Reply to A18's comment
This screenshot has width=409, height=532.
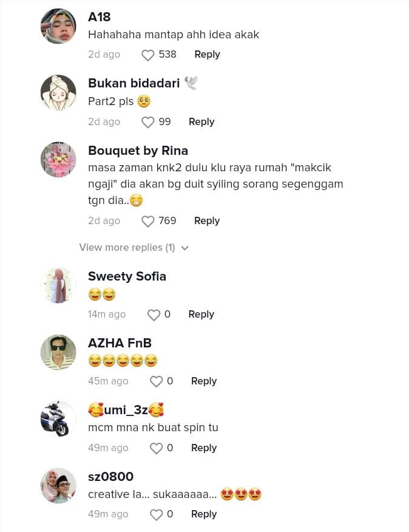[207, 55]
